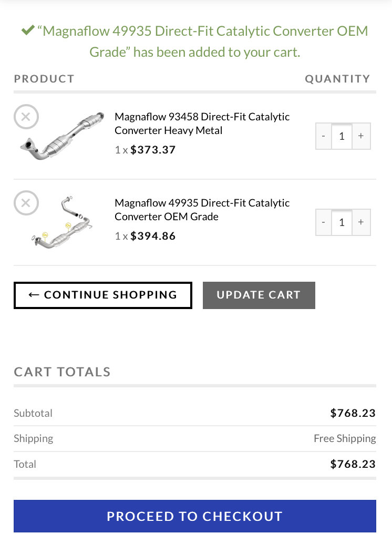392x544 pixels.
Task: Click the added-to-cart confirmation message
Action: (194, 42)
